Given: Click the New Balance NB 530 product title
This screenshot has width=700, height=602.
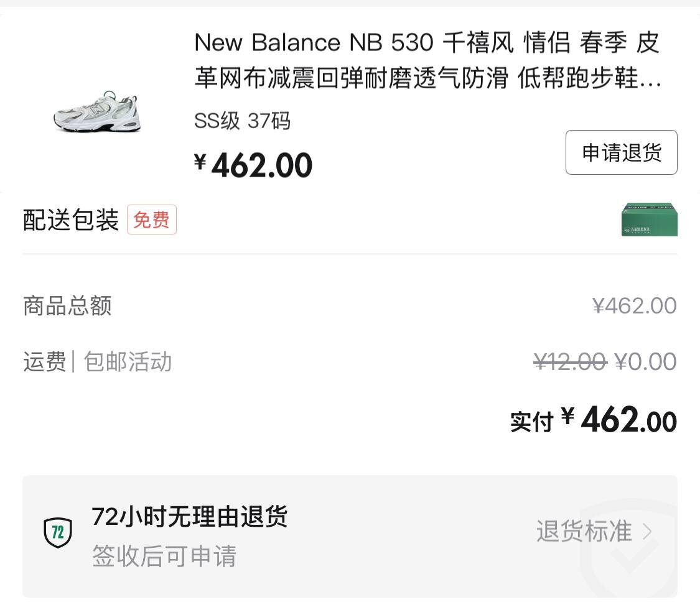Looking at the screenshot, I should pos(427,61).
